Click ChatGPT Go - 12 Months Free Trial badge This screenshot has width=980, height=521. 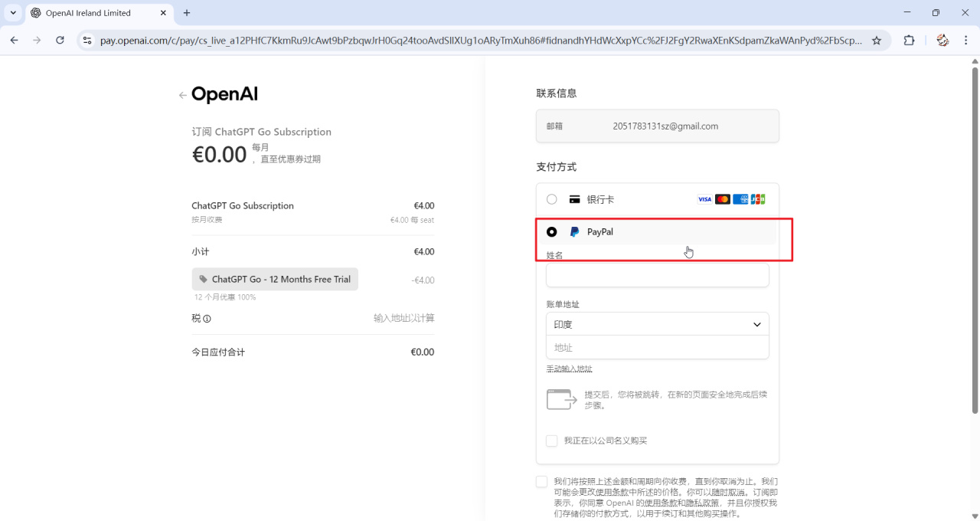pos(275,280)
